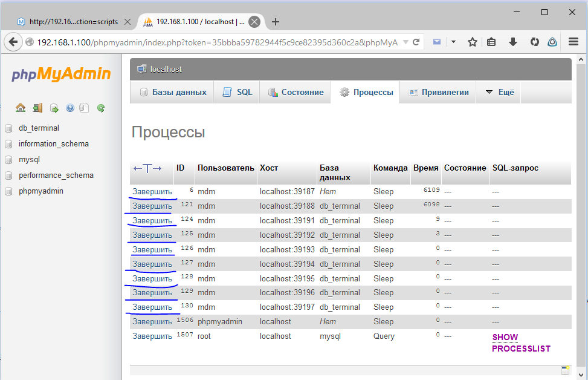Click the documentation page icon
This screenshot has height=380, width=588.
pos(84,108)
